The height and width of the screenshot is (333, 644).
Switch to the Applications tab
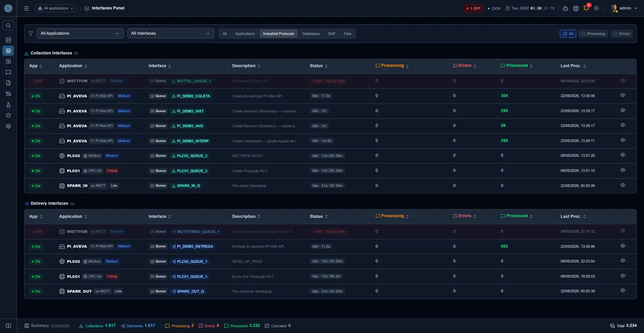point(245,34)
